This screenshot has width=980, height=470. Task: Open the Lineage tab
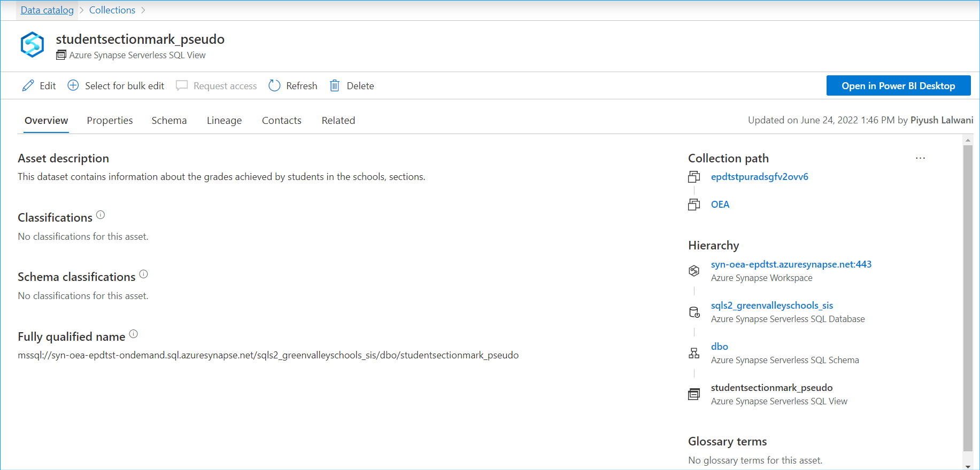tap(224, 121)
